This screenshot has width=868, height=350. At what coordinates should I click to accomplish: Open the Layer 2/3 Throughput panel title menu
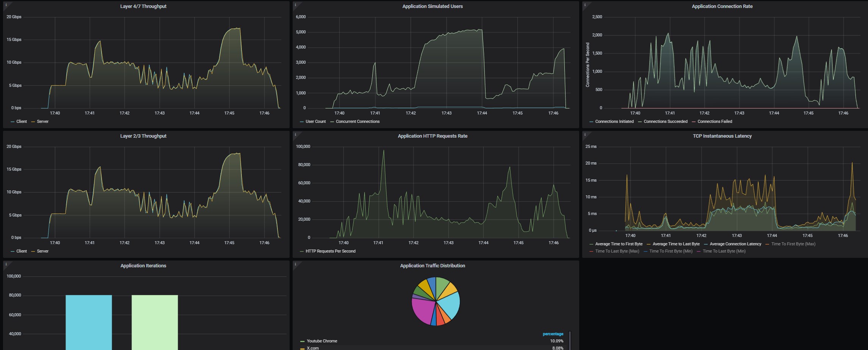(x=143, y=136)
